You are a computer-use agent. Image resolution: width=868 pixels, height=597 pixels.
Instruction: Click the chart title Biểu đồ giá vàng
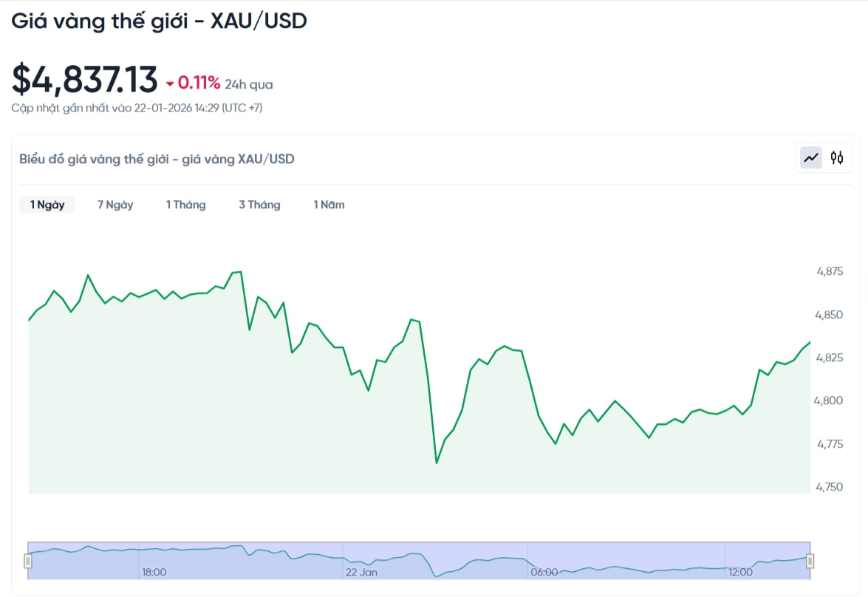[156, 159]
